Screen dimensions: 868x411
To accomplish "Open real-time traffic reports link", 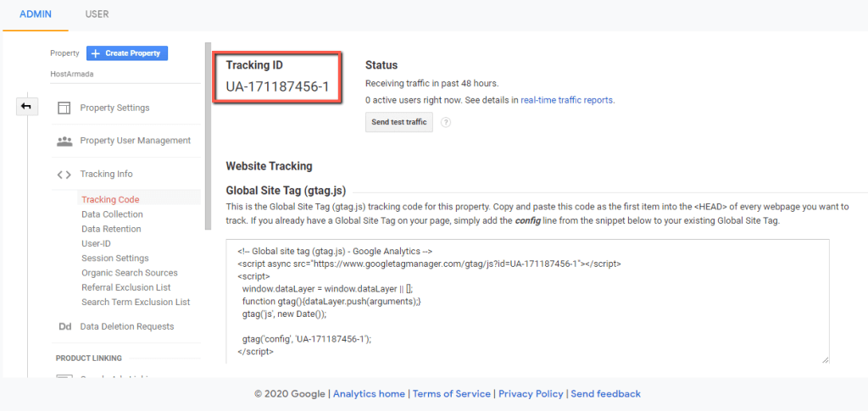I will pyautogui.click(x=566, y=100).
